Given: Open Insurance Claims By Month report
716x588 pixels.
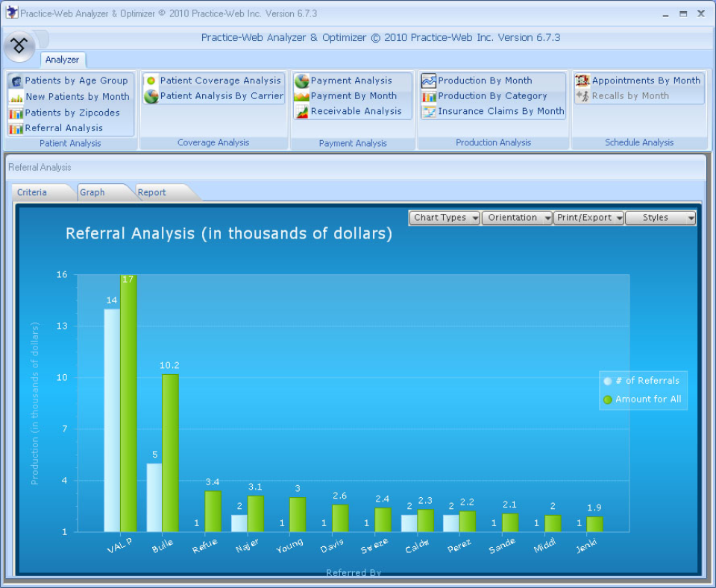Looking at the screenshot, I should 501,111.
